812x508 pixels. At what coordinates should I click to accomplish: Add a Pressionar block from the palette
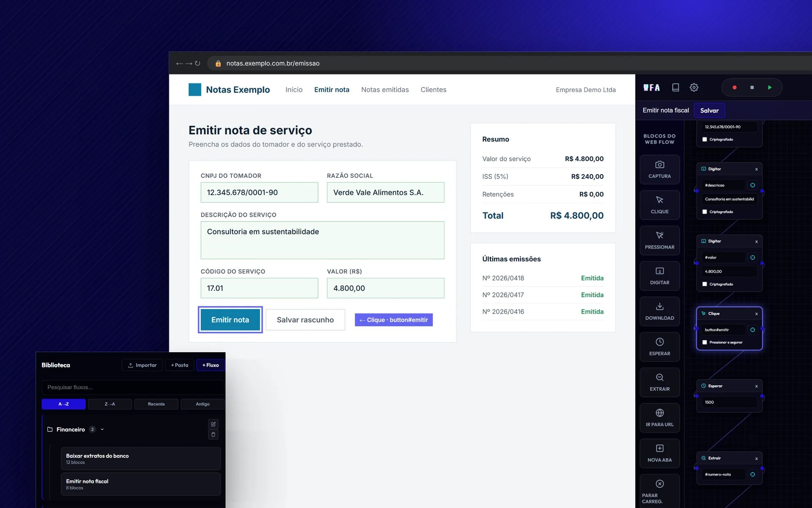click(659, 240)
